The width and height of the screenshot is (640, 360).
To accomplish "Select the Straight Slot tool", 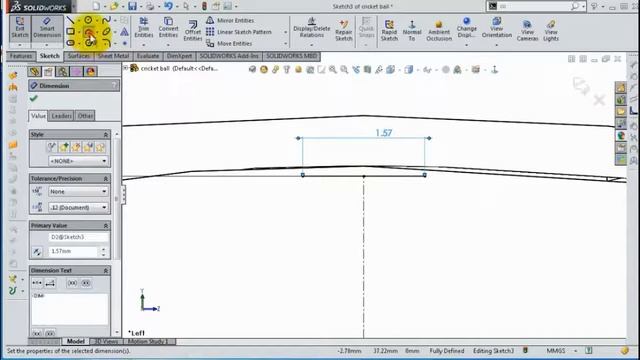I will tap(70, 43).
